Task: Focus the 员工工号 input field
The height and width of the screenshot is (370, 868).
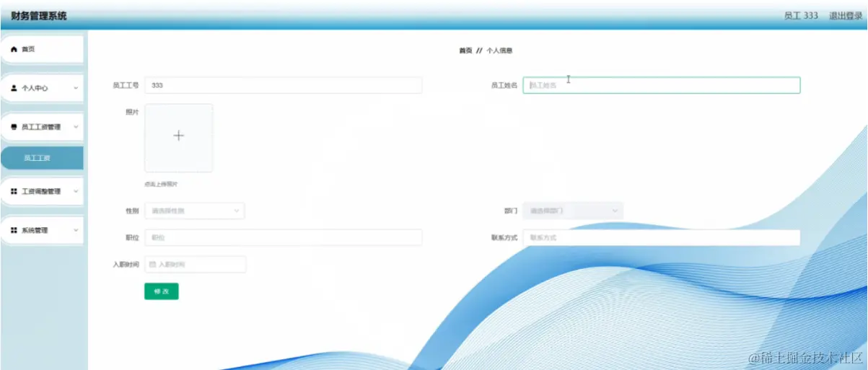Action: point(283,85)
